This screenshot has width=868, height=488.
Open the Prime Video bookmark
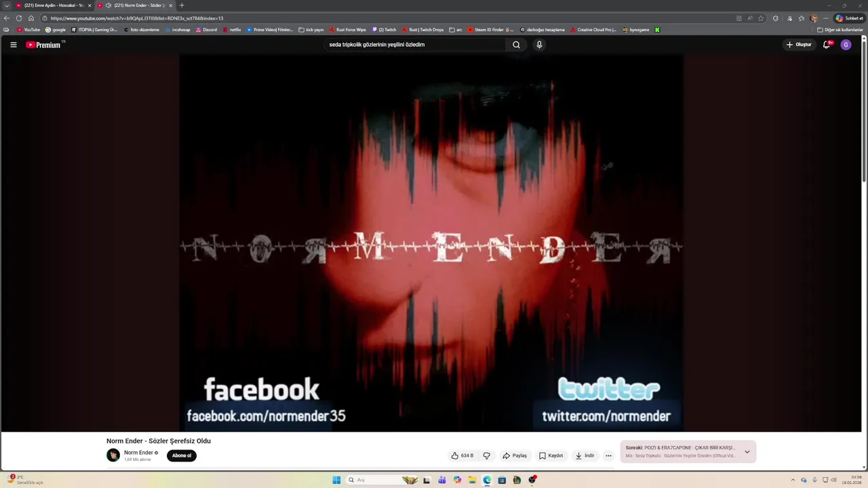(270, 30)
